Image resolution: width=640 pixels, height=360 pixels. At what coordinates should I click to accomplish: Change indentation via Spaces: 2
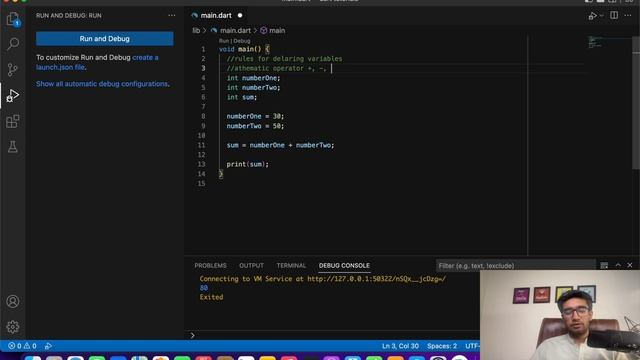coord(442,346)
